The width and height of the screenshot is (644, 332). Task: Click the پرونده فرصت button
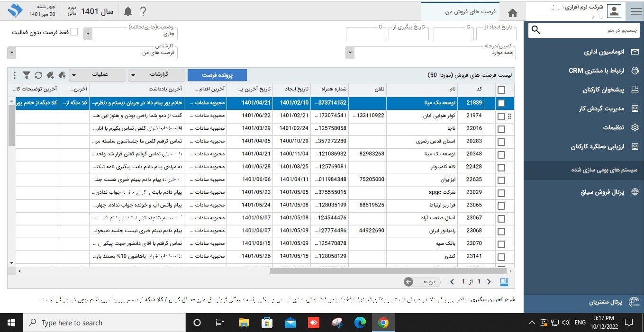pyautogui.click(x=217, y=75)
